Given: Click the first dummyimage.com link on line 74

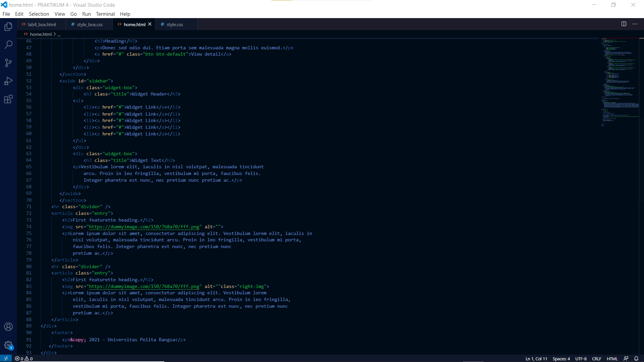Looking at the screenshot, I should coord(144,227).
